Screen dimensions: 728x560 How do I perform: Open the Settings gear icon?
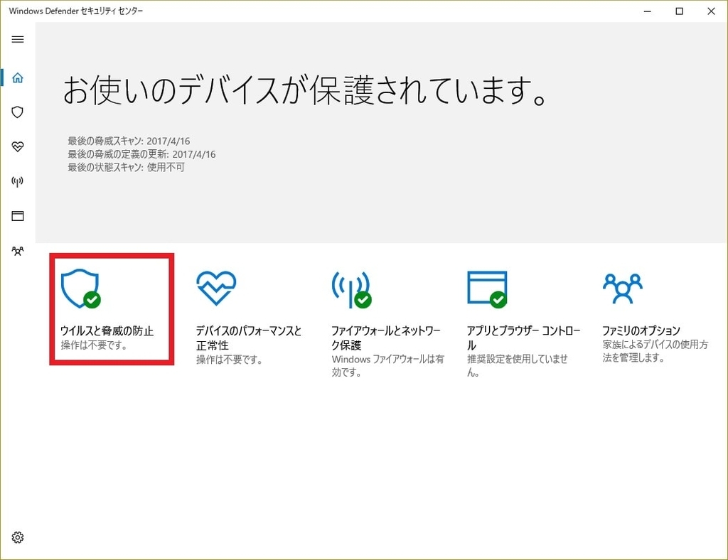18,537
